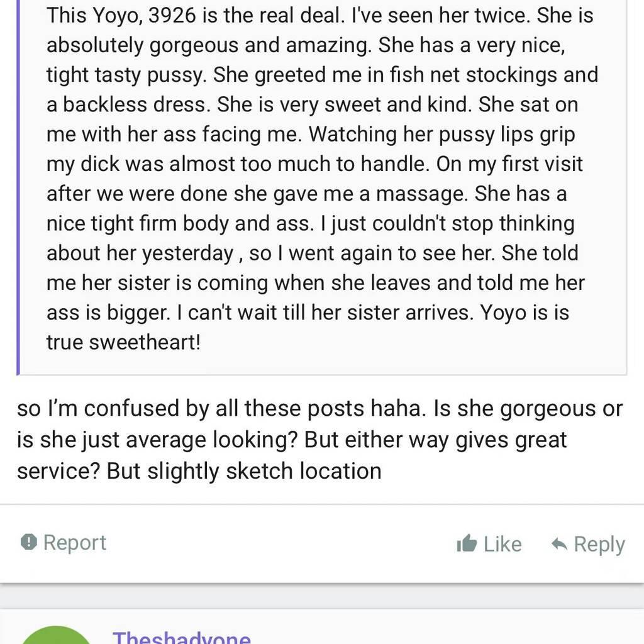Click the gray gap between posts
This screenshot has width=644, height=644.
[x=322, y=596]
